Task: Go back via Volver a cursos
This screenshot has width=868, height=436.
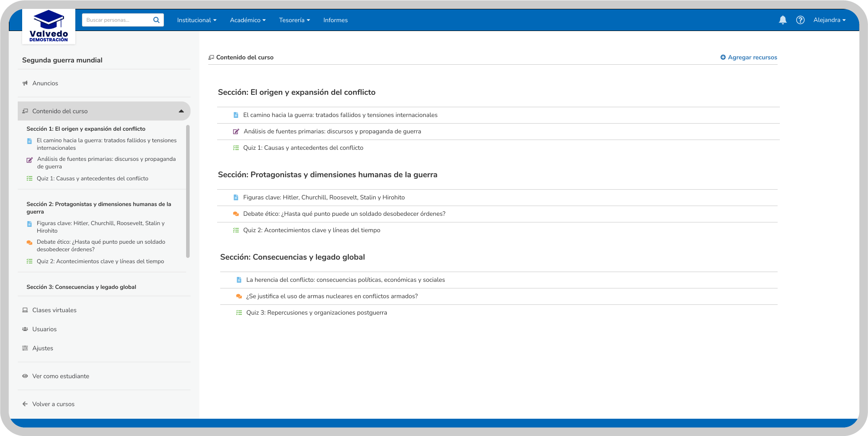Action: point(53,404)
